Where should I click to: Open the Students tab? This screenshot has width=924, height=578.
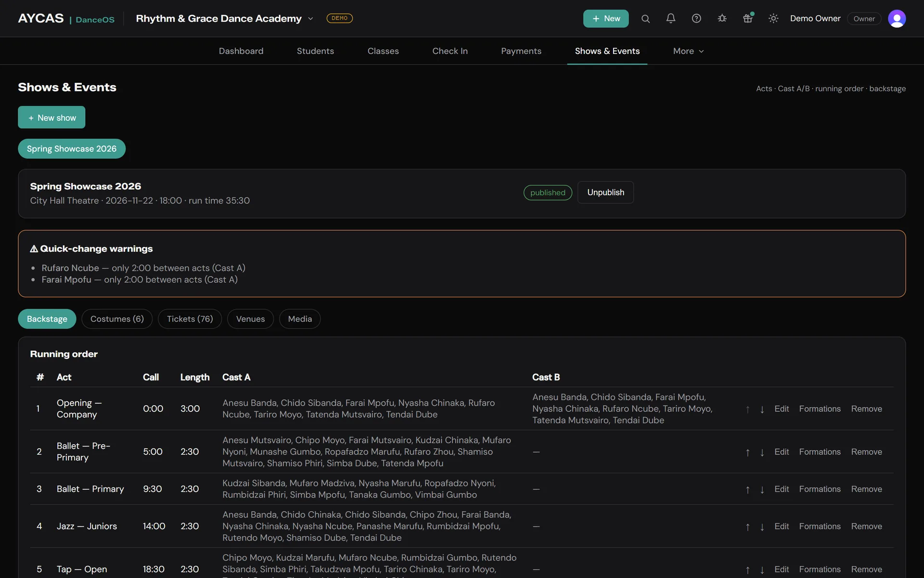pos(315,51)
